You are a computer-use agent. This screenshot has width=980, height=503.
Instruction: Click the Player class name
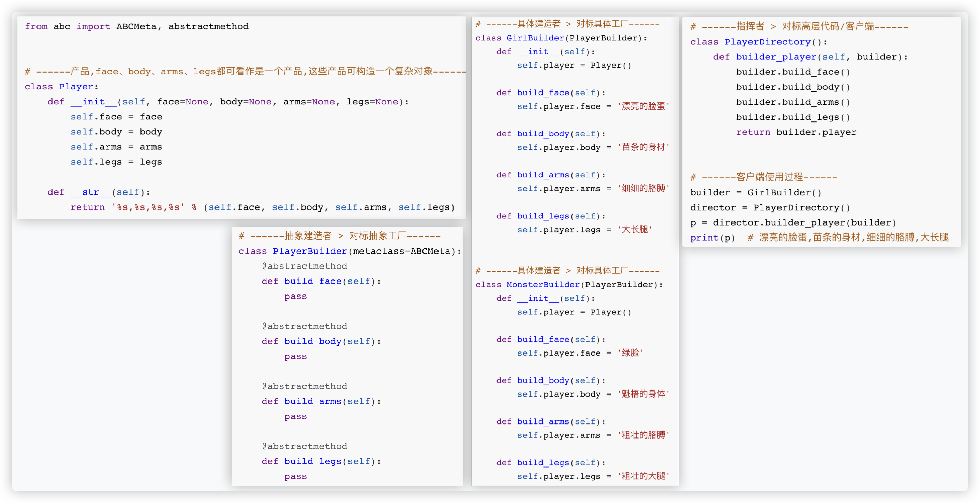[76, 87]
